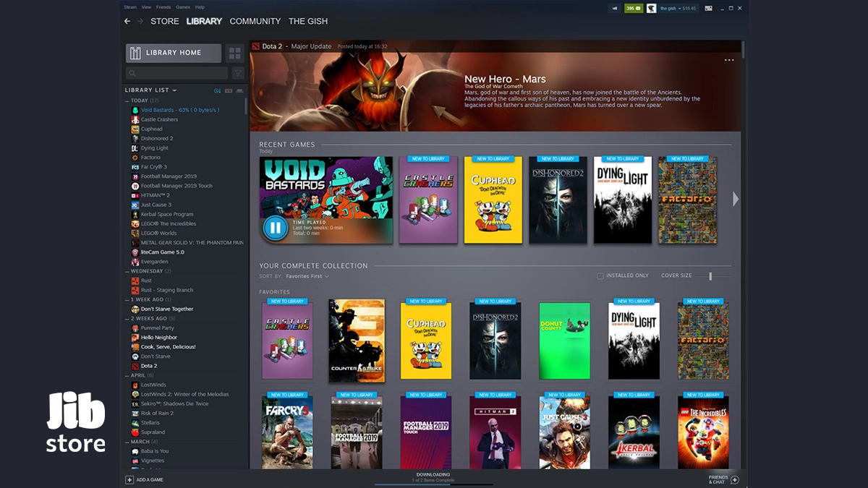
Task: Click the Add a Game plus icon
Action: [129, 479]
